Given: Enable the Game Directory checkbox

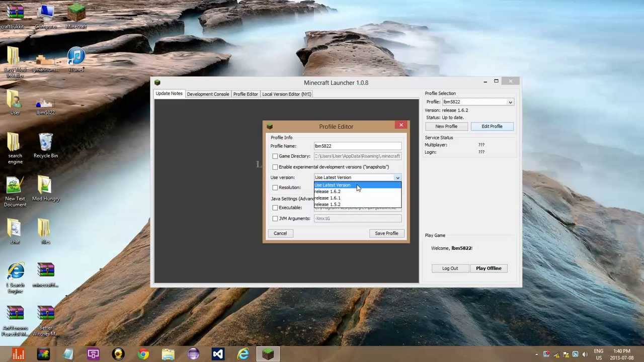Looking at the screenshot, I should 275,156.
